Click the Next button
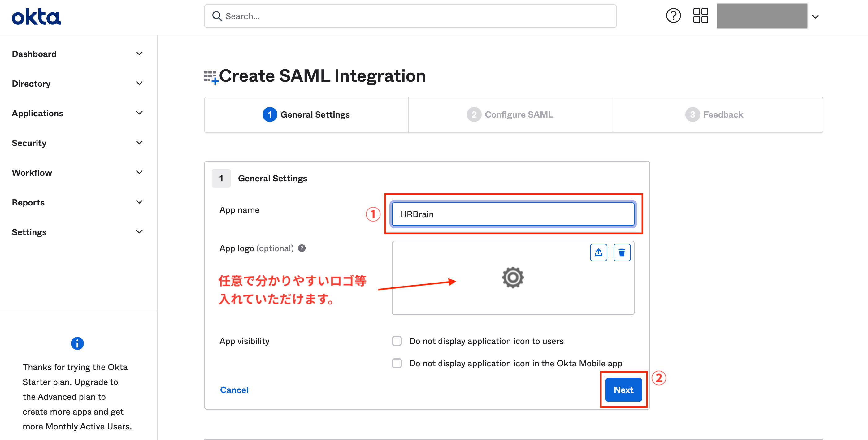This screenshot has height=440, width=868. (x=623, y=390)
